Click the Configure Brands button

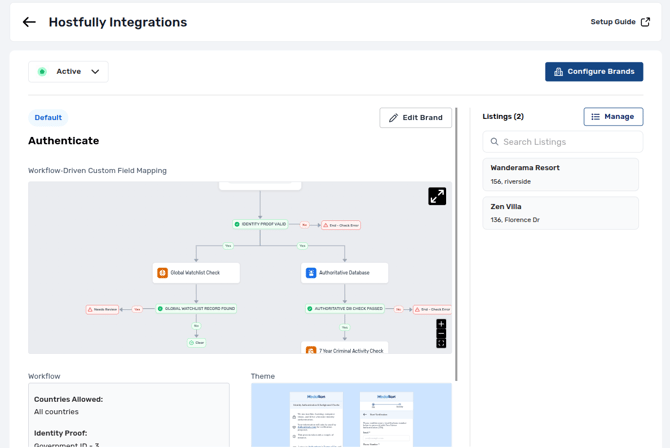pyautogui.click(x=594, y=71)
